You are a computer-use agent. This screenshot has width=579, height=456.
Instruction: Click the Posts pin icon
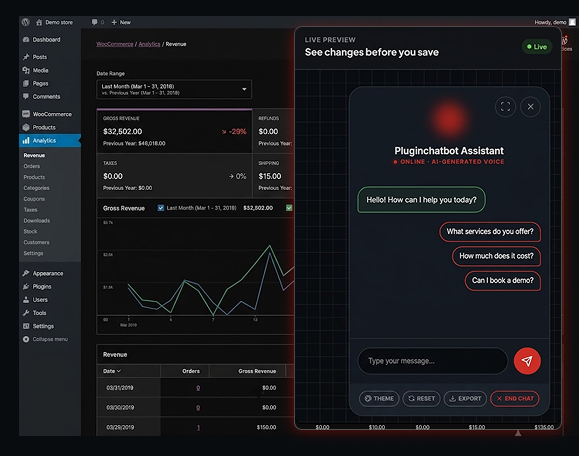26,57
